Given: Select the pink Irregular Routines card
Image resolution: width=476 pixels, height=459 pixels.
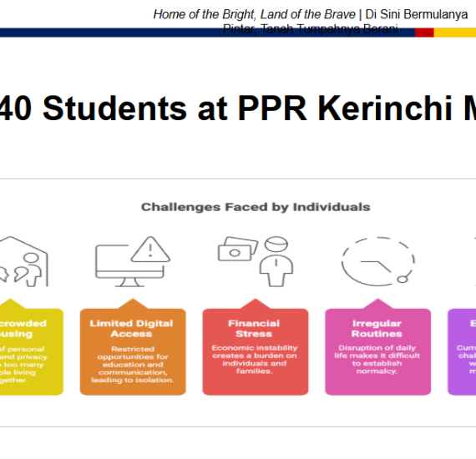Looking at the screenshot, I should (378, 347).
